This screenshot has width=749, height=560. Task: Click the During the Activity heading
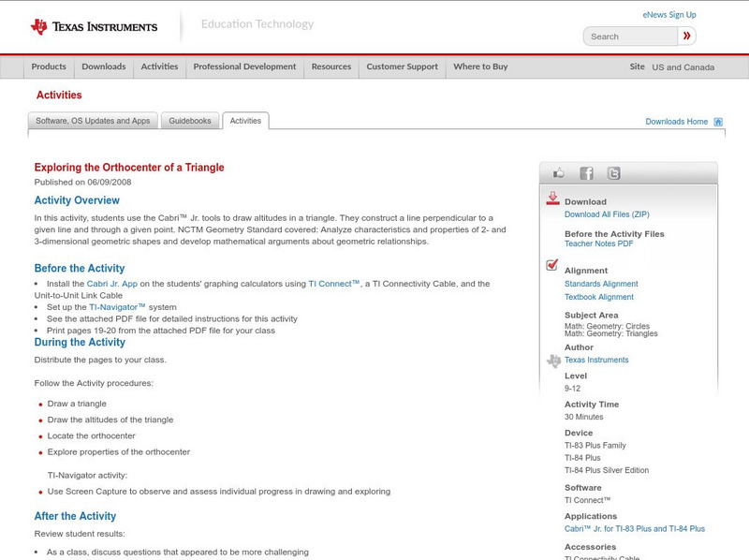point(80,342)
